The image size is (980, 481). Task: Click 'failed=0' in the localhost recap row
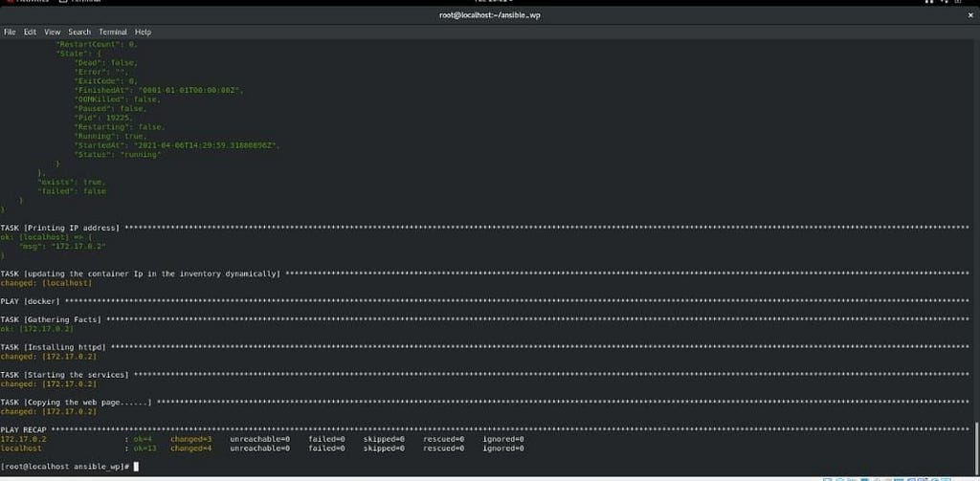327,448
